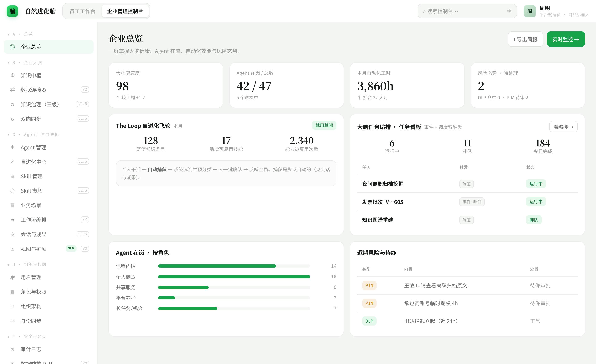The height and width of the screenshot is (364, 596).
Task: Click the NEW badge on 视图与扩展
Action: coord(71,248)
